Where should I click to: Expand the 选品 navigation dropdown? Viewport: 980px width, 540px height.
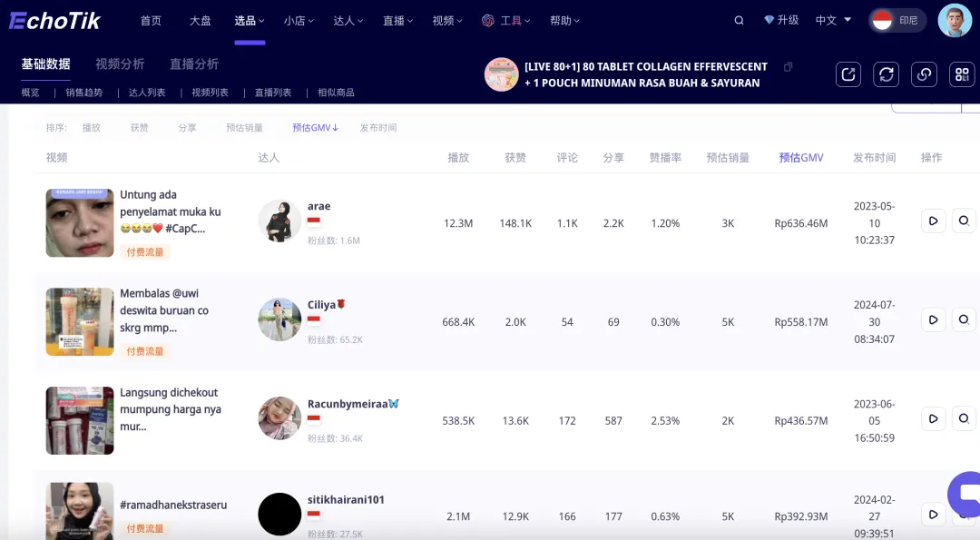[x=250, y=20]
